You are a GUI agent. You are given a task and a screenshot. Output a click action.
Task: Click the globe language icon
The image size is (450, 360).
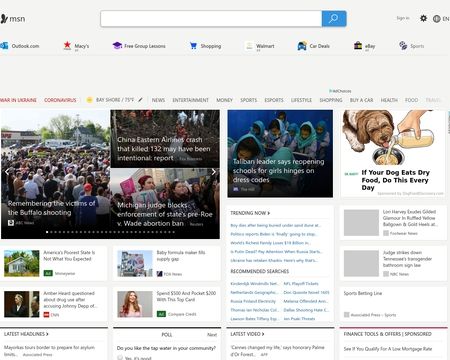tap(437, 19)
